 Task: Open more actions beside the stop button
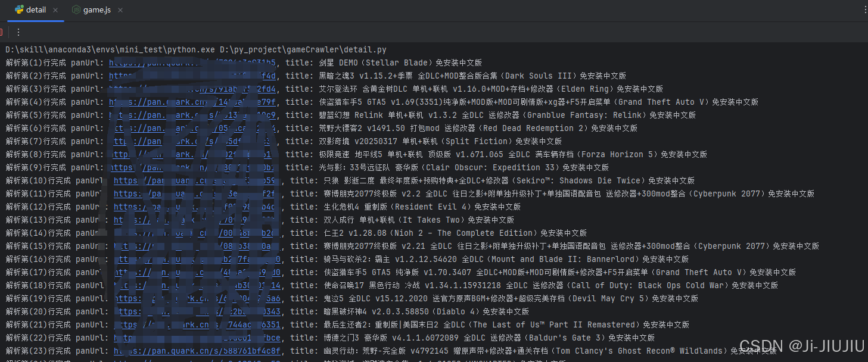(18, 32)
